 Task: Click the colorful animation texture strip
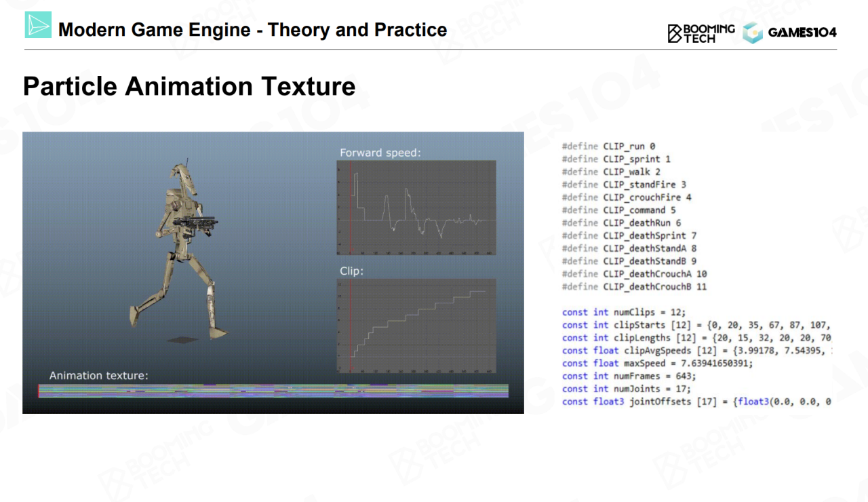click(x=273, y=391)
